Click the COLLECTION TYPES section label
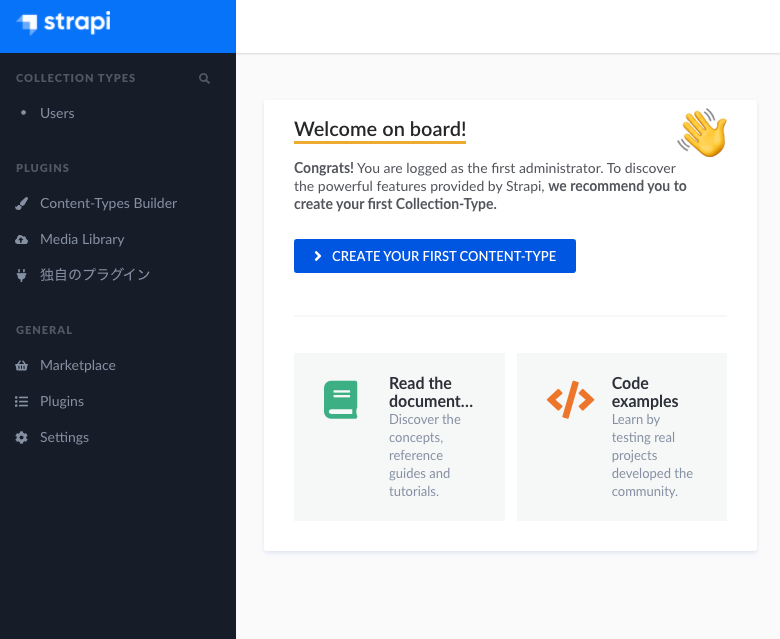This screenshot has width=780, height=639. point(76,78)
